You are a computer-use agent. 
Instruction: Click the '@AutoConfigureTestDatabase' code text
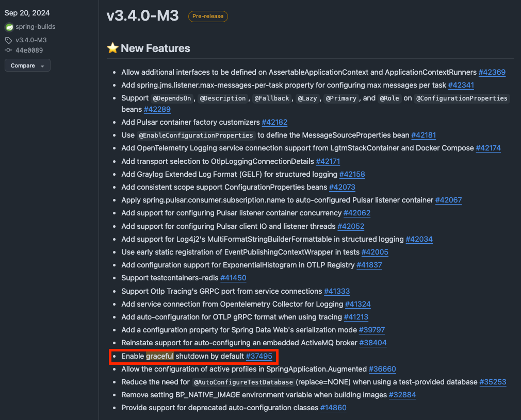click(243, 382)
